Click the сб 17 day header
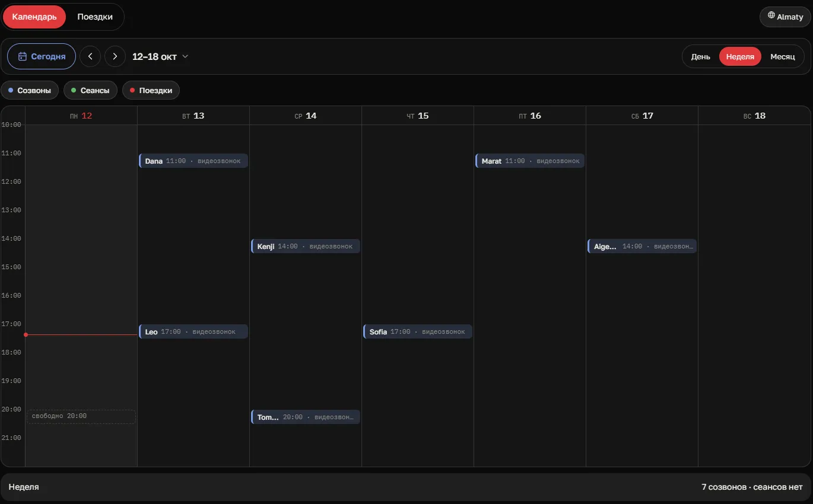This screenshot has height=504, width=813. [642, 116]
